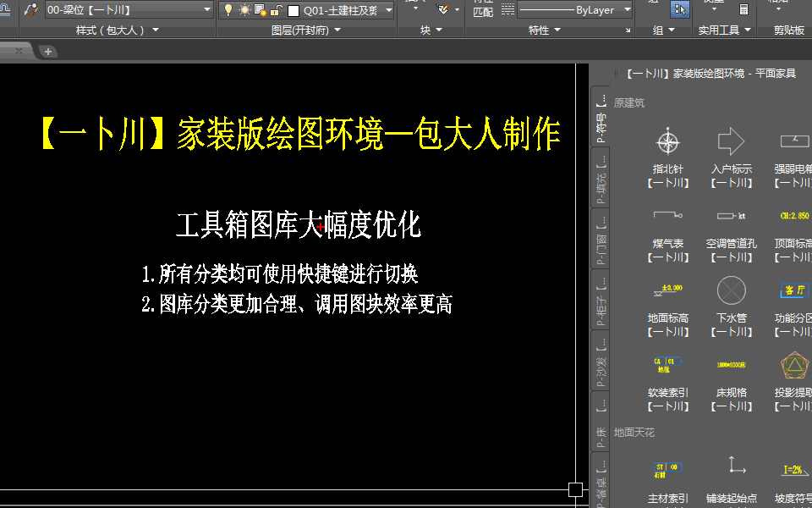Expand the 块 panel
Screen dimensions: 812x508
[431, 30]
